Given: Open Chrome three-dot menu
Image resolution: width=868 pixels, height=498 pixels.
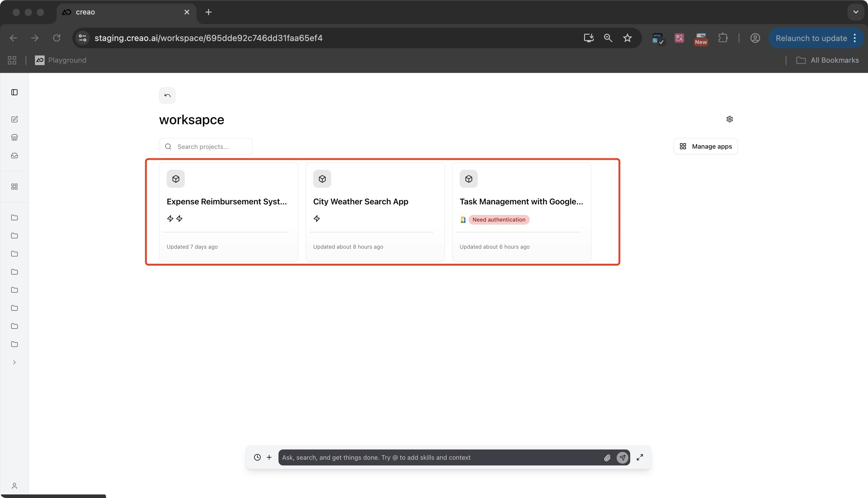Looking at the screenshot, I should click(855, 38).
